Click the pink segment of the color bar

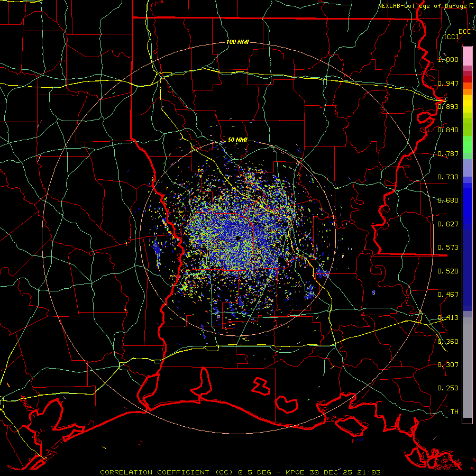point(467,56)
